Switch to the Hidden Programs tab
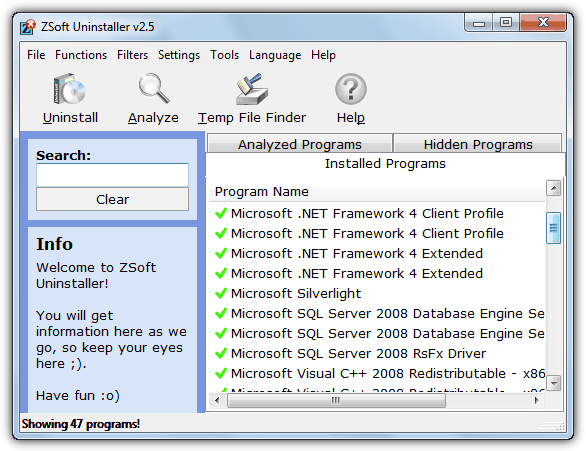The width and height of the screenshot is (586, 451). [x=478, y=144]
